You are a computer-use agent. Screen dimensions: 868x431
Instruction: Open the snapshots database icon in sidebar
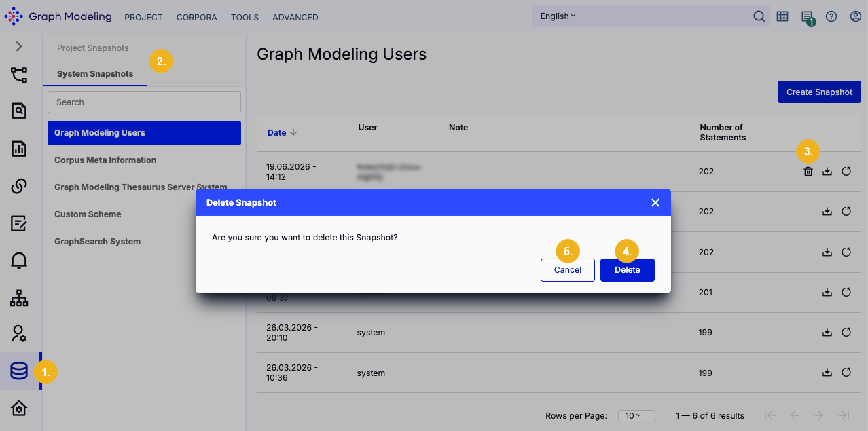click(19, 371)
